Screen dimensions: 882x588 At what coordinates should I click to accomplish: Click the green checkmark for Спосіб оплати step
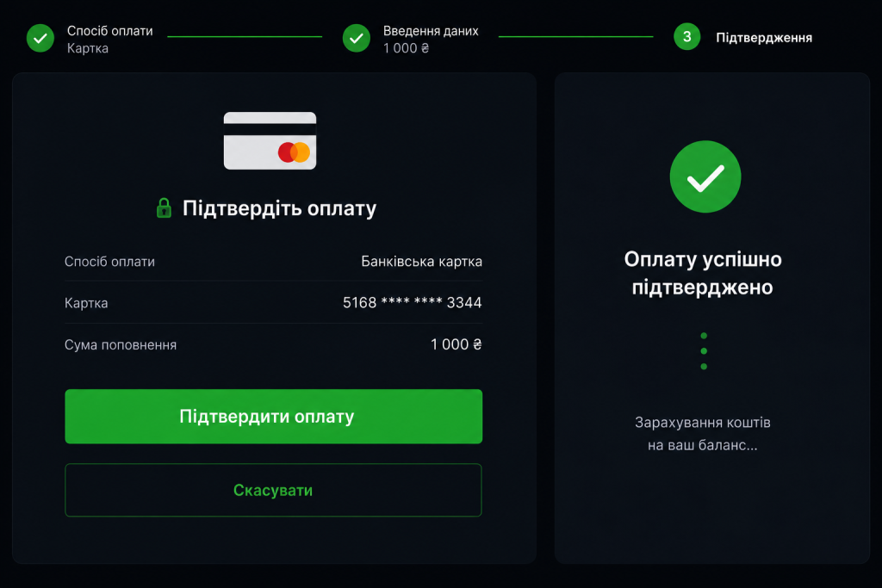coord(40,38)
